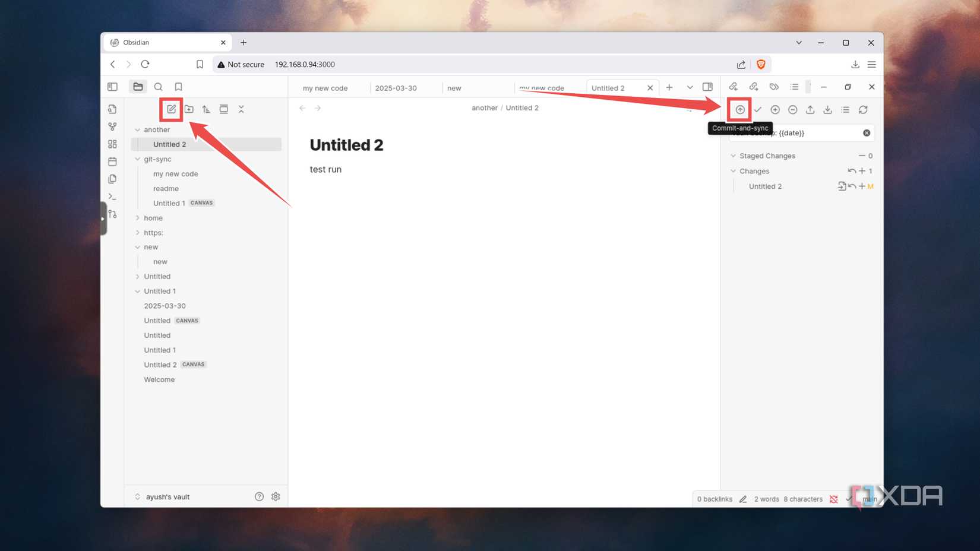Open the tab list dropdown
This screenshot has height=551, width=980.
tap(690, 87)
